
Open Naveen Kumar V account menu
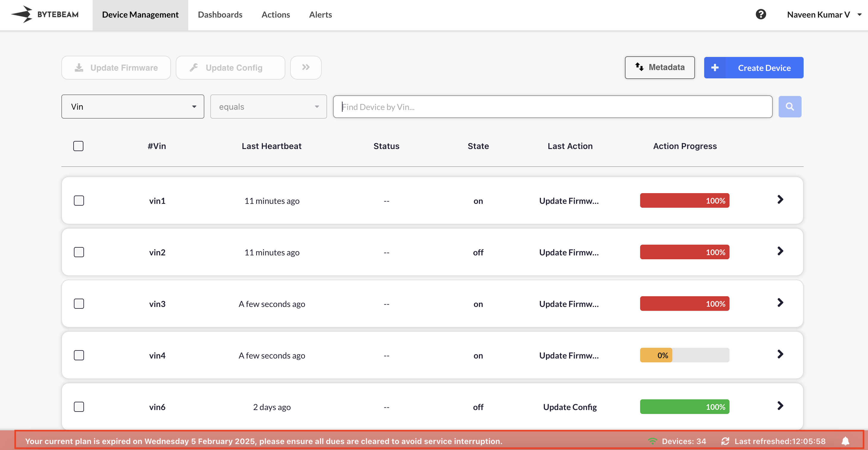point(823,15)
